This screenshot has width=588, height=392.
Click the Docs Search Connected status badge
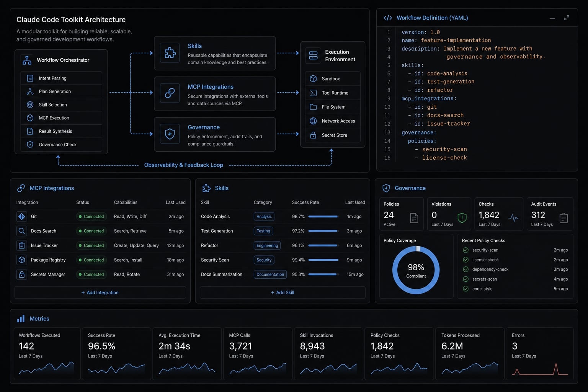(91, 231)
